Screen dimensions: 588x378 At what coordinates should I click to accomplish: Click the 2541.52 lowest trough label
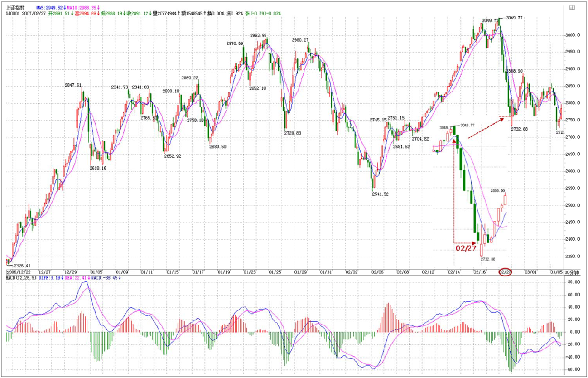tap(380, 194)
